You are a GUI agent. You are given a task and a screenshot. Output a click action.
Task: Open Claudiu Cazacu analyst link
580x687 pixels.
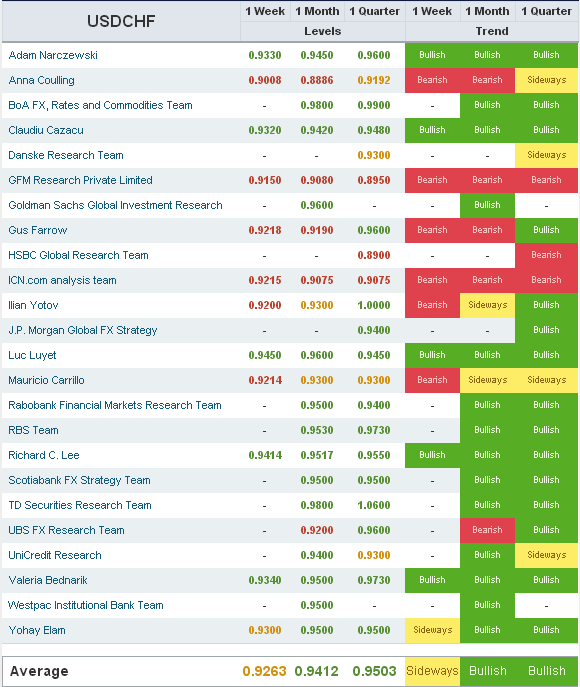[46, 130]
